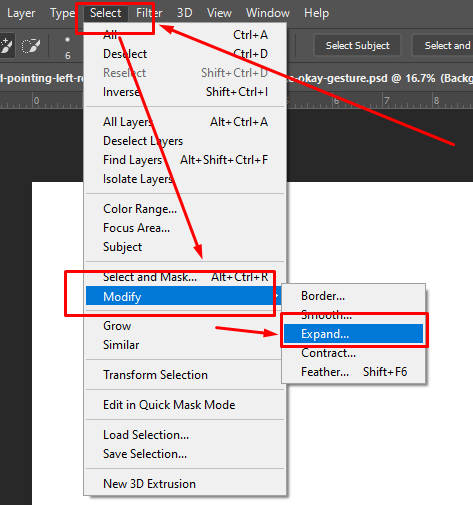
Task: Choose Isolate Layers
Action: coord(185,179)
